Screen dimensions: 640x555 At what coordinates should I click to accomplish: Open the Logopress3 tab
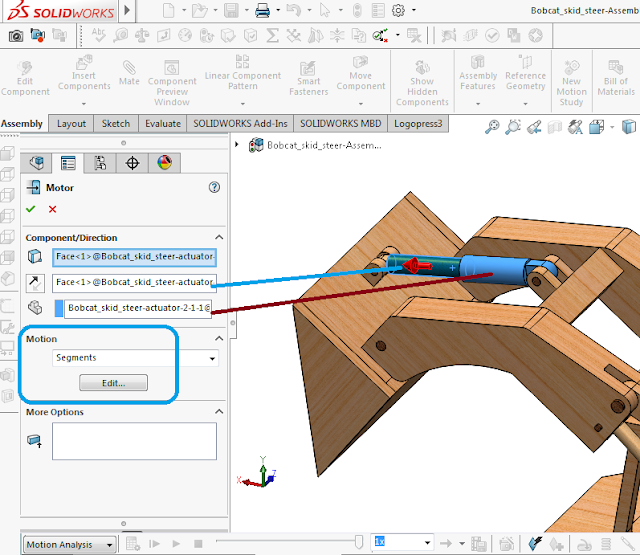tap(418, 124)
